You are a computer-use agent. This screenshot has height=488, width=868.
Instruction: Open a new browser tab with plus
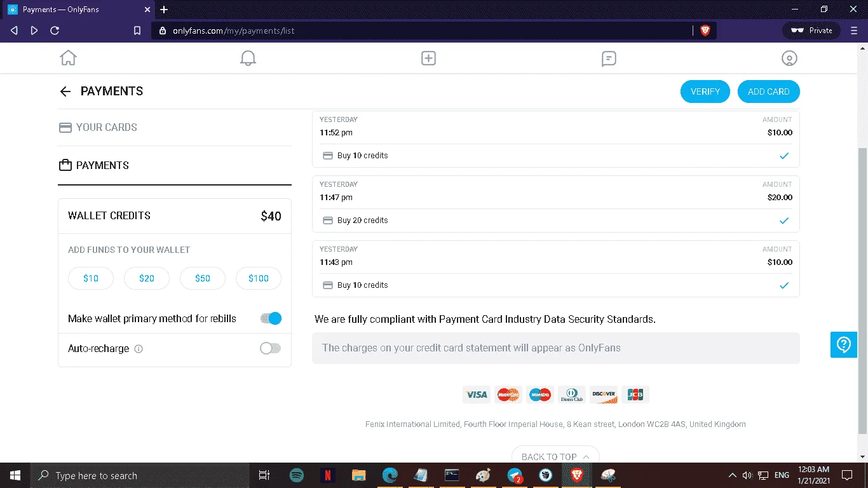[164, 10]
